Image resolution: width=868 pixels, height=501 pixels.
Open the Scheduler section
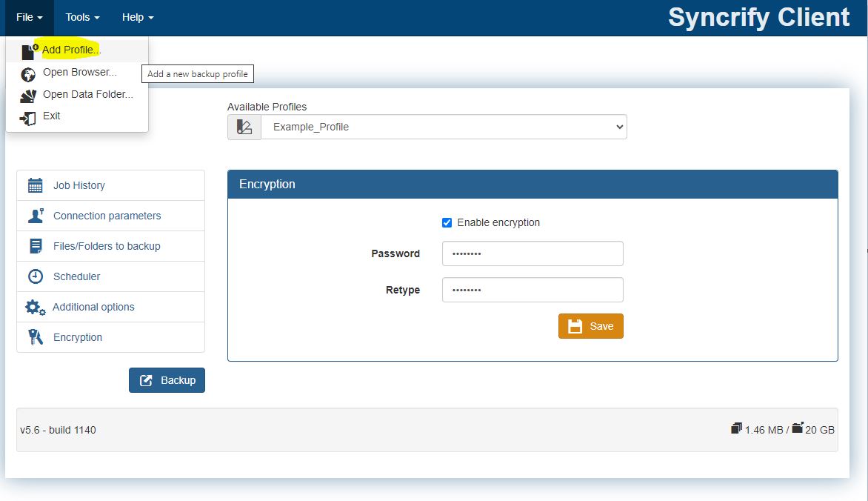110,276
